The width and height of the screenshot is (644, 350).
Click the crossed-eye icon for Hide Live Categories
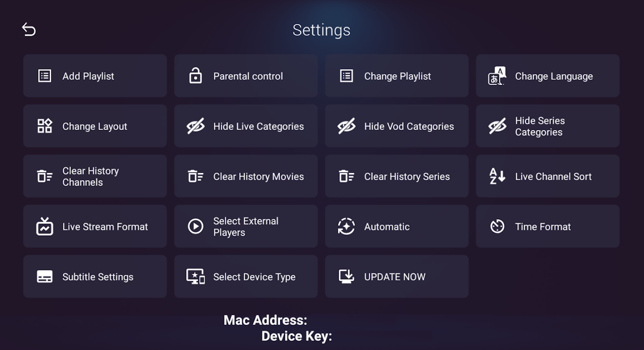tap(195, 126)
